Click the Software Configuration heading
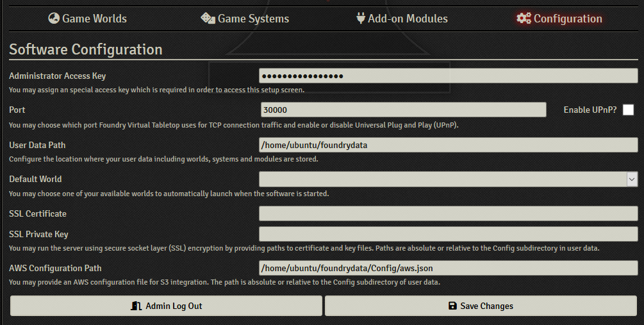The width and height of the screenshot is (644, 325). 86,49
